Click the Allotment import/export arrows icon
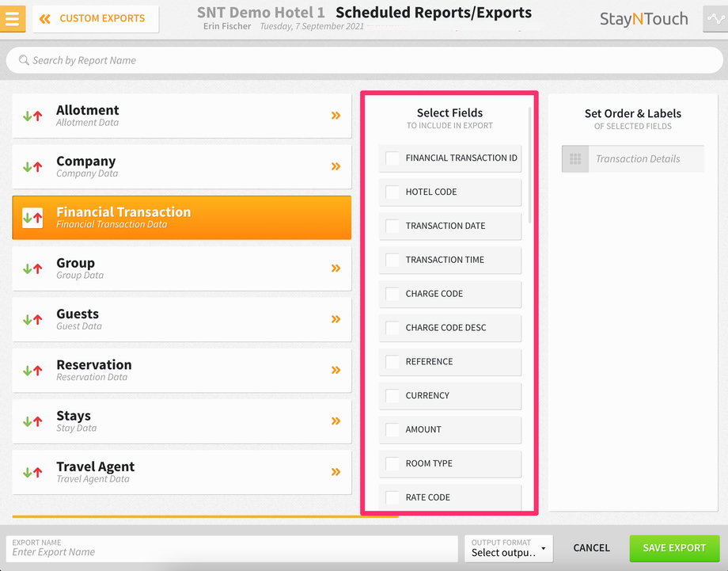Screen dimensions: 728x571 [32, 116]
